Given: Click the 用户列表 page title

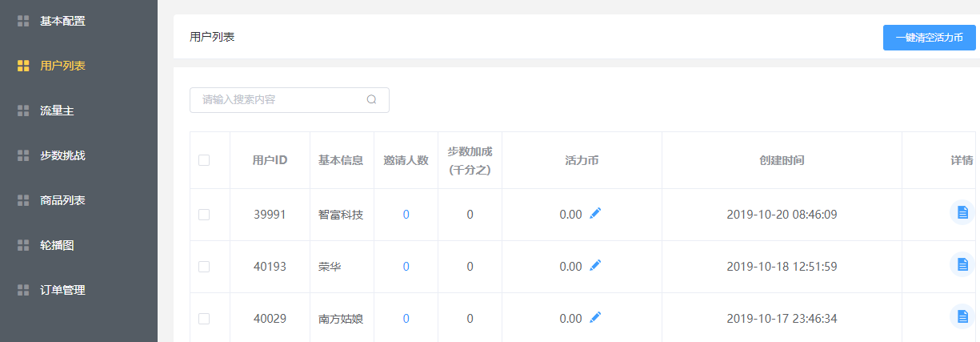Looking at the screenshot, I should tap(212, 37).
